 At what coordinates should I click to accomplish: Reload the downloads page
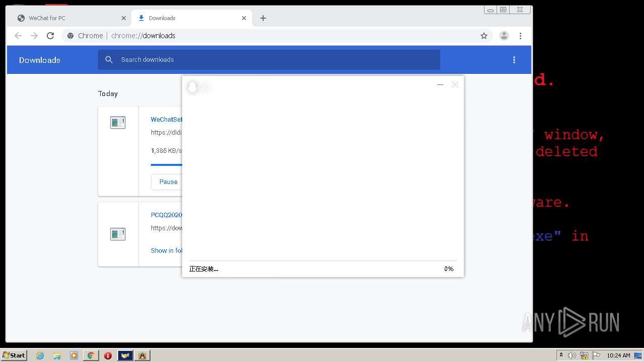pos(50,36)
